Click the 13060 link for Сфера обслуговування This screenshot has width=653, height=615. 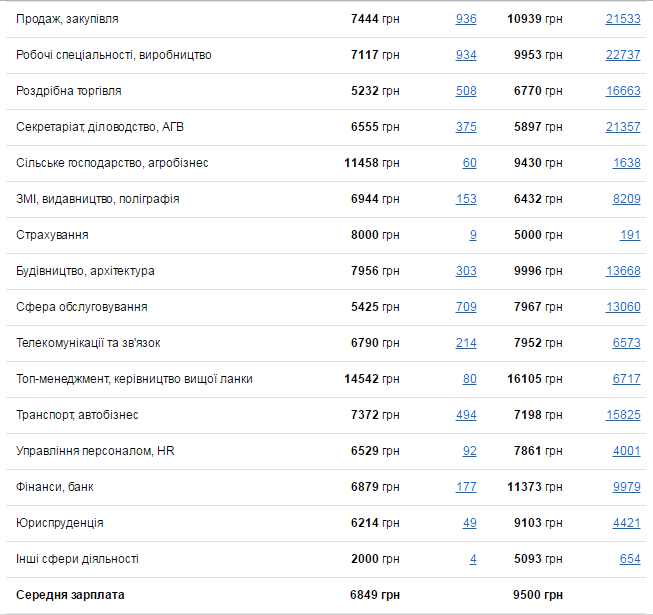622,307
